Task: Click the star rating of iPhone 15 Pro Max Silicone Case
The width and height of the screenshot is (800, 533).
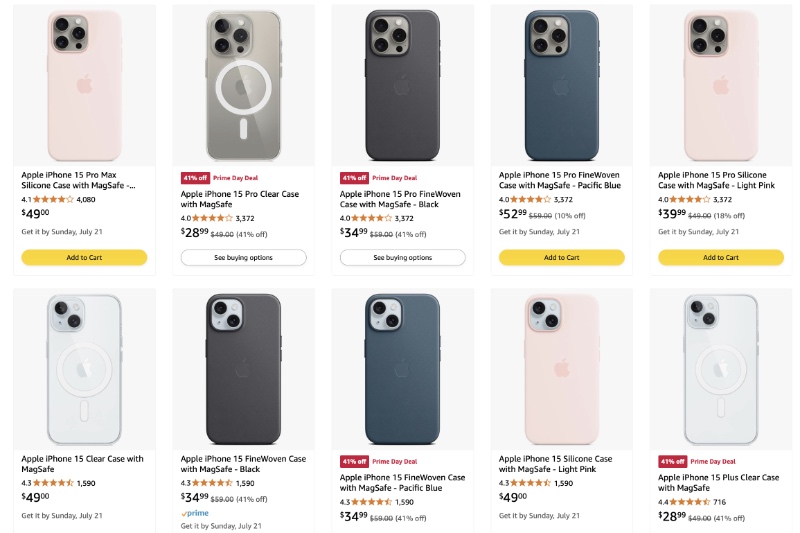Action: [x=54, y=200]
